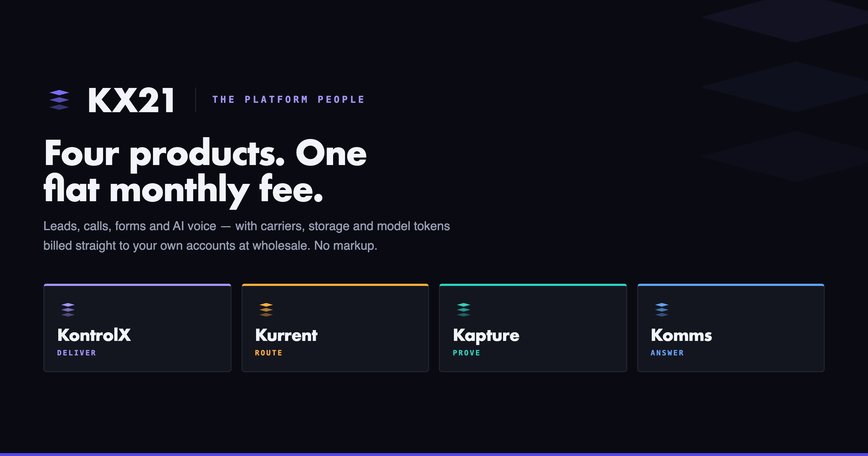Image resolution: width=868 pixels, height=456 pixels.
Task: Click THE PLATFORM PEOPLE tagline
Action: pos(289,100)
